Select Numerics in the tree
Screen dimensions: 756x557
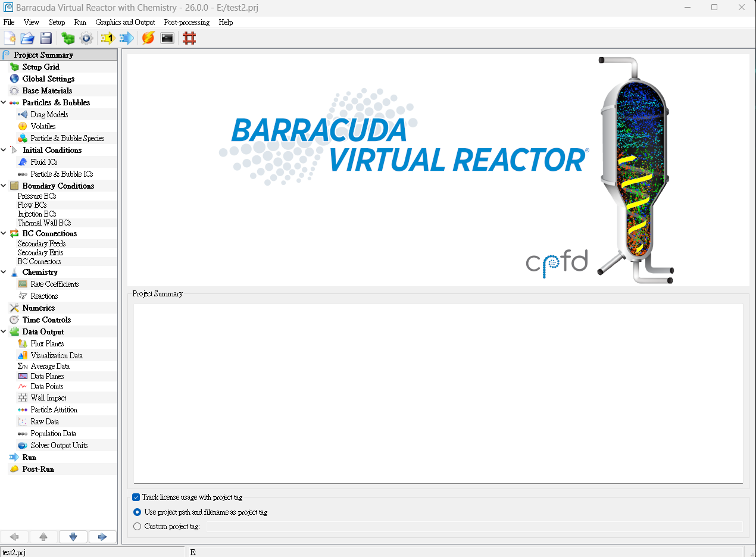tap(39, 308)
